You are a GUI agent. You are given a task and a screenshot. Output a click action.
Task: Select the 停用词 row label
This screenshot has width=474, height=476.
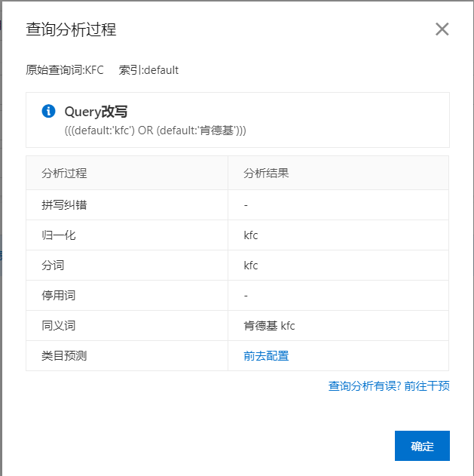59,296
